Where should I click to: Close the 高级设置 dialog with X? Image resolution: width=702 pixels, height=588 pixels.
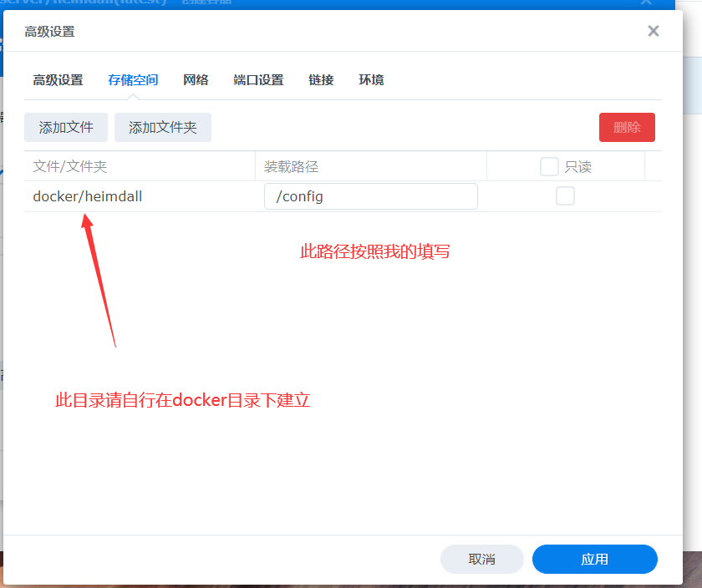(x=654, y=31)
